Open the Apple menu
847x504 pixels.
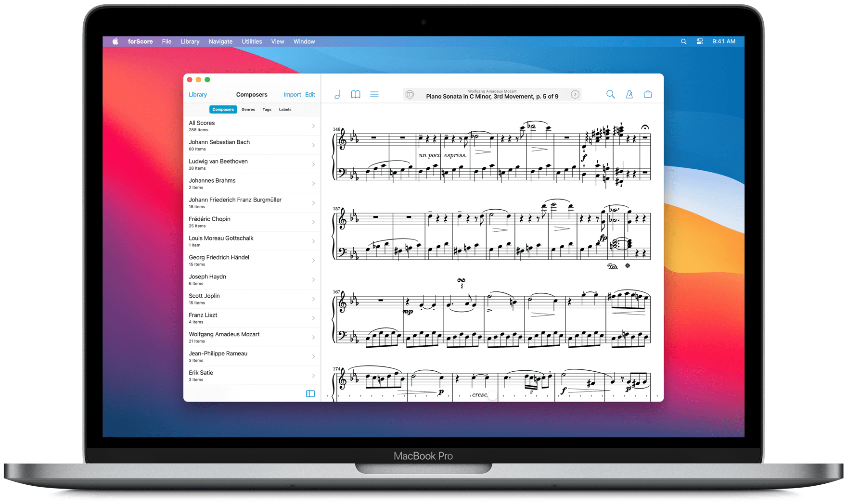(115, 41)
